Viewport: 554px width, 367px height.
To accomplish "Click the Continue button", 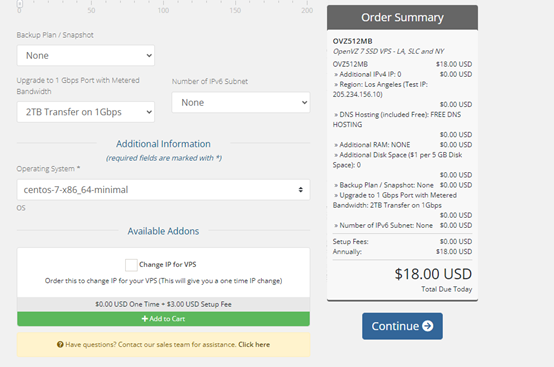I will (x=402, y=326).
